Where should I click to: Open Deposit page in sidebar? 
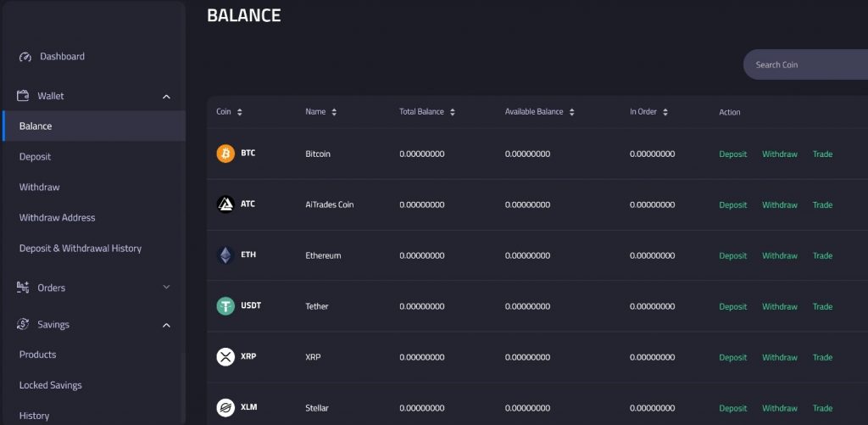[36, 157]
